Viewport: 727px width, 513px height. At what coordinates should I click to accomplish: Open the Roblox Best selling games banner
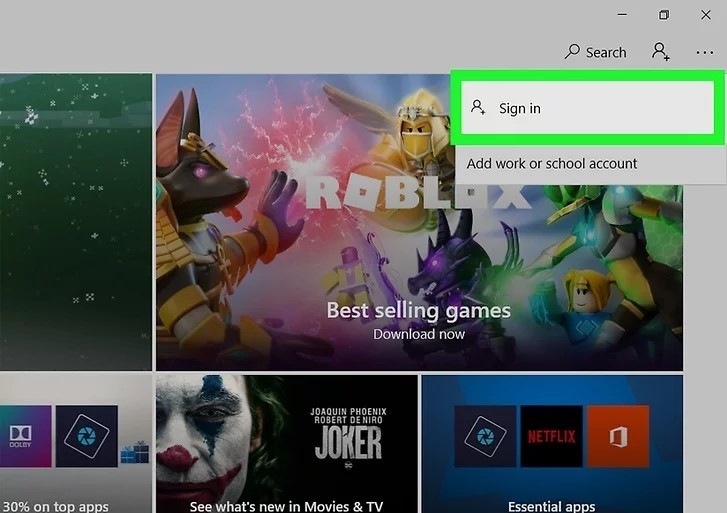(419, 222)
